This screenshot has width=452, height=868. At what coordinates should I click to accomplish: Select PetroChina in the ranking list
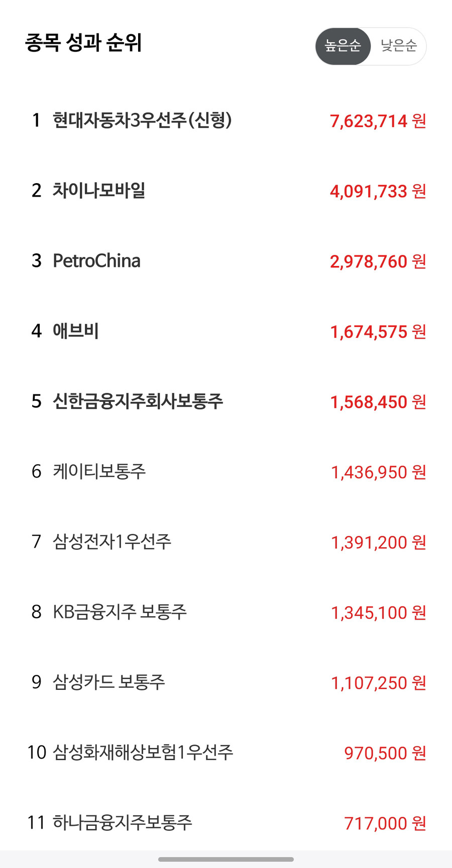(x=96, y=261)
